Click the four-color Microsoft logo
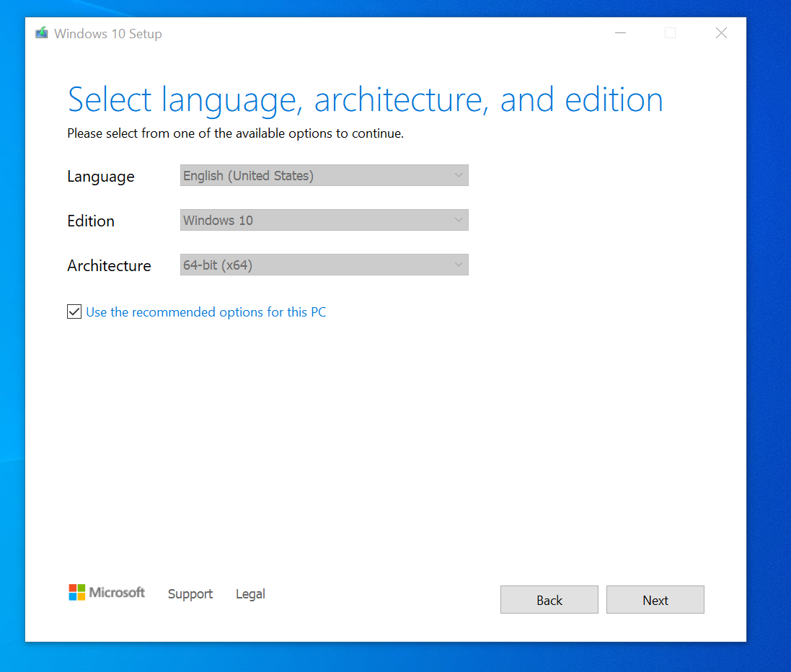This screenshot has height=672, width=791. (77, 592)
